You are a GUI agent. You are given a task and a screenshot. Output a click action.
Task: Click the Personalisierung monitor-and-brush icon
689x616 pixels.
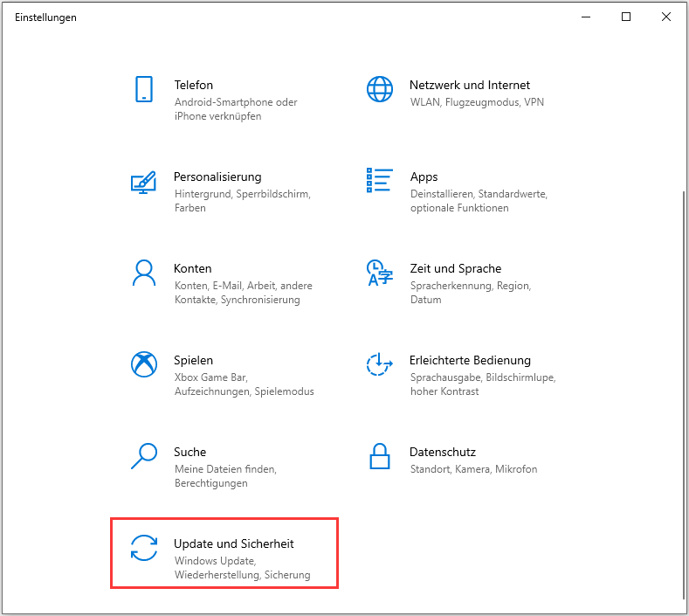pyautogui.click(x=143, y=181)
